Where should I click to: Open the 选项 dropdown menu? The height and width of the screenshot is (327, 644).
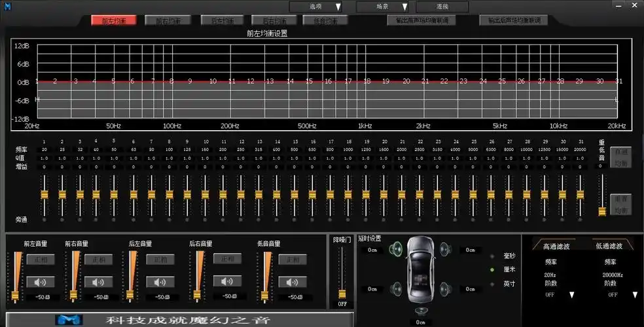[316, 7]
